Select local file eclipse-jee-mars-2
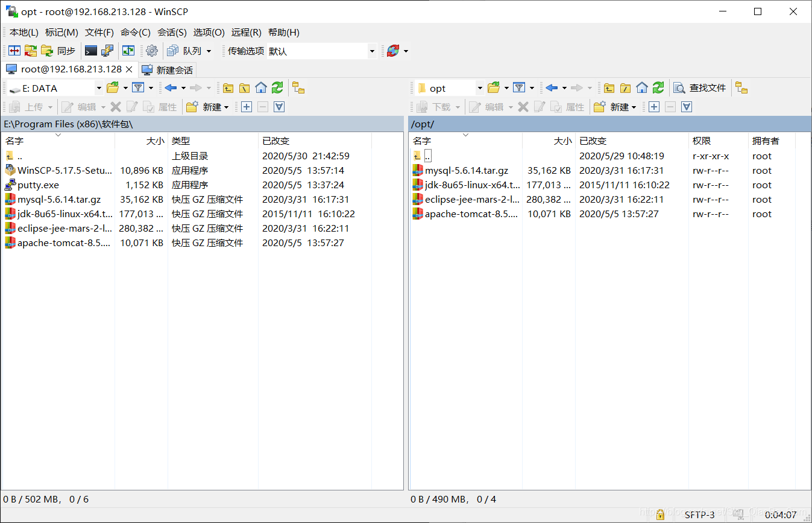 tap(58, 228)
